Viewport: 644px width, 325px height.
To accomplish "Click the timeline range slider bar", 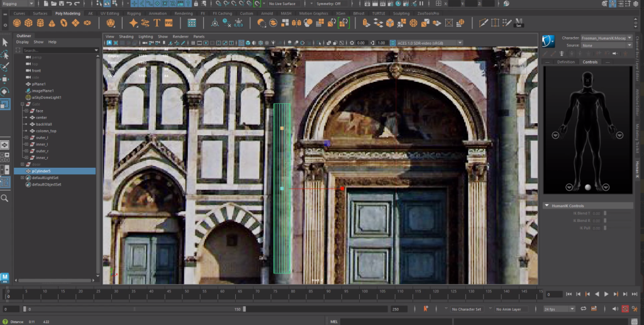I will tap(135, 309).
